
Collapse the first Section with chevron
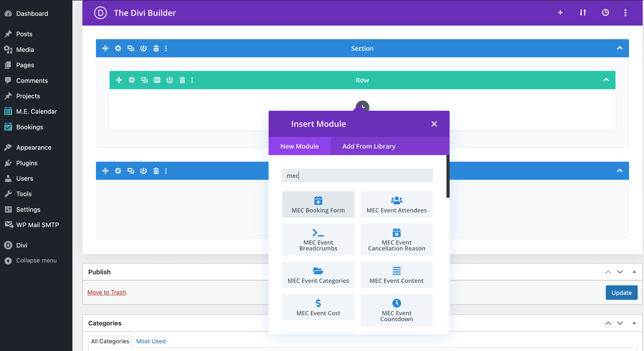620,48
